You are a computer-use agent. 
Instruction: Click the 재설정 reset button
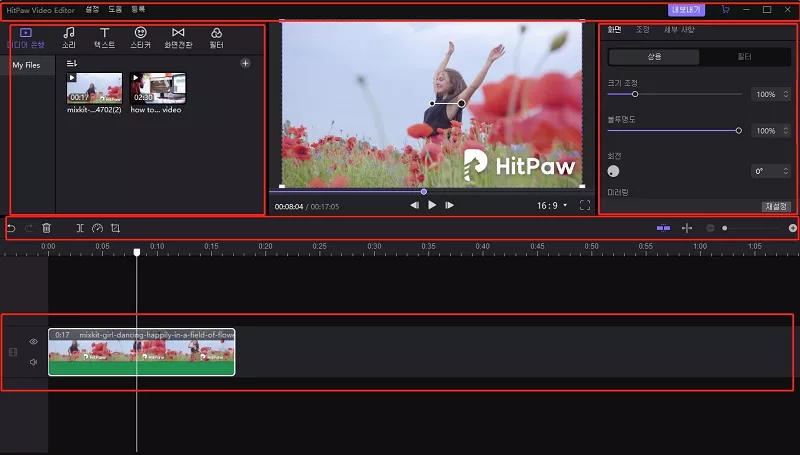click(x=776, y=206)
